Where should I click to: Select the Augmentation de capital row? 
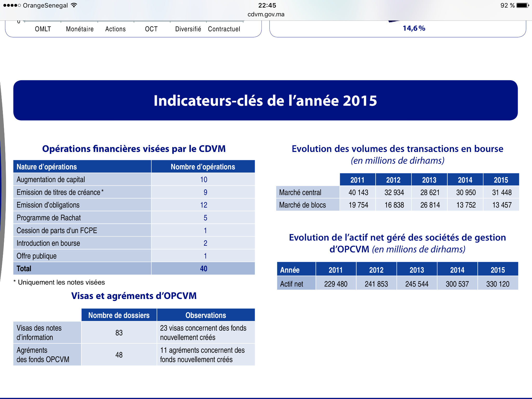point(51,179)
